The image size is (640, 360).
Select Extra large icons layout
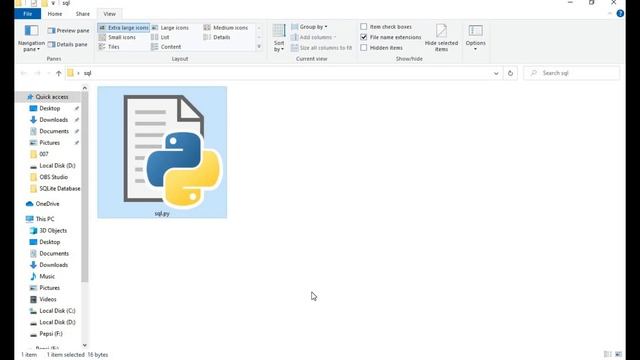point(124,28)
